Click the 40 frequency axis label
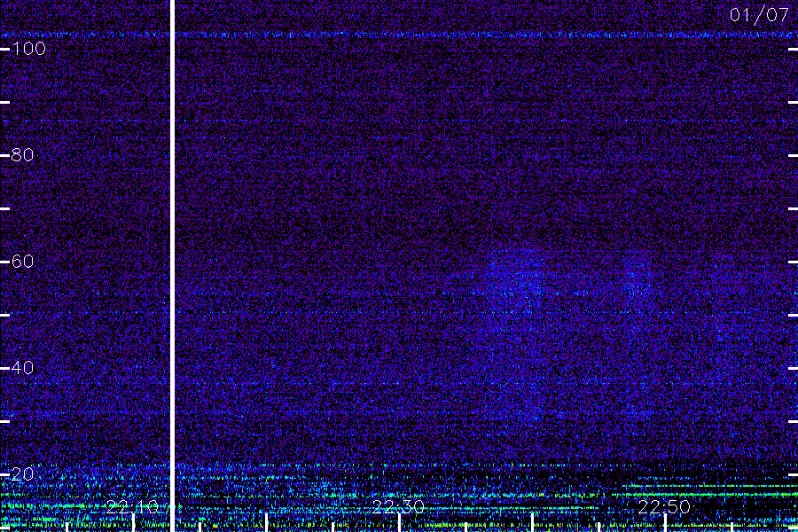The image size is (798, 532). (22, 368)
